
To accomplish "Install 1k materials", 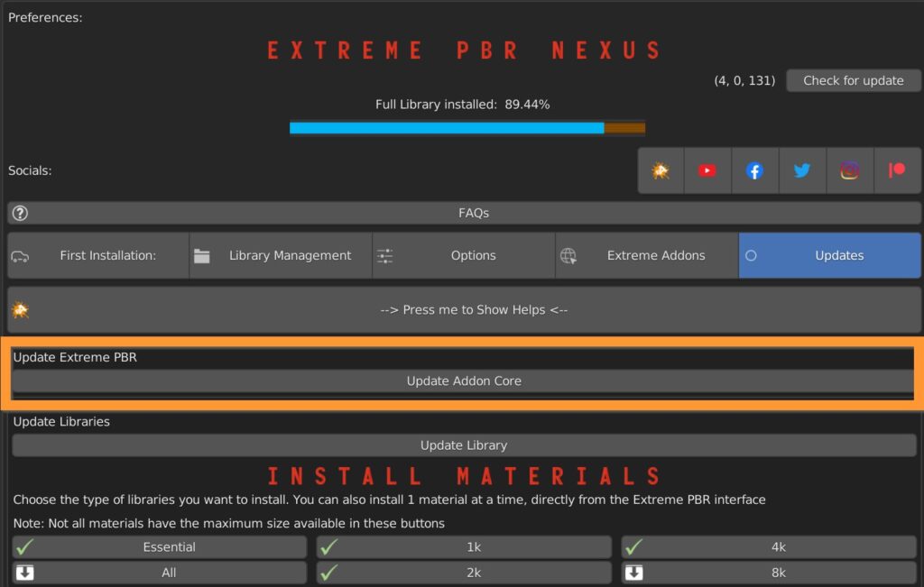I will pos(464,547).
